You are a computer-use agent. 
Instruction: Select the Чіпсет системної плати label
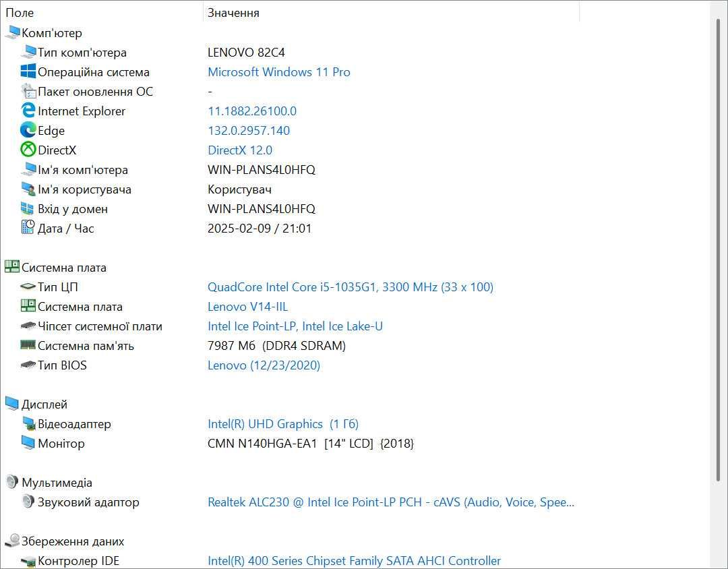click(100, 326)
